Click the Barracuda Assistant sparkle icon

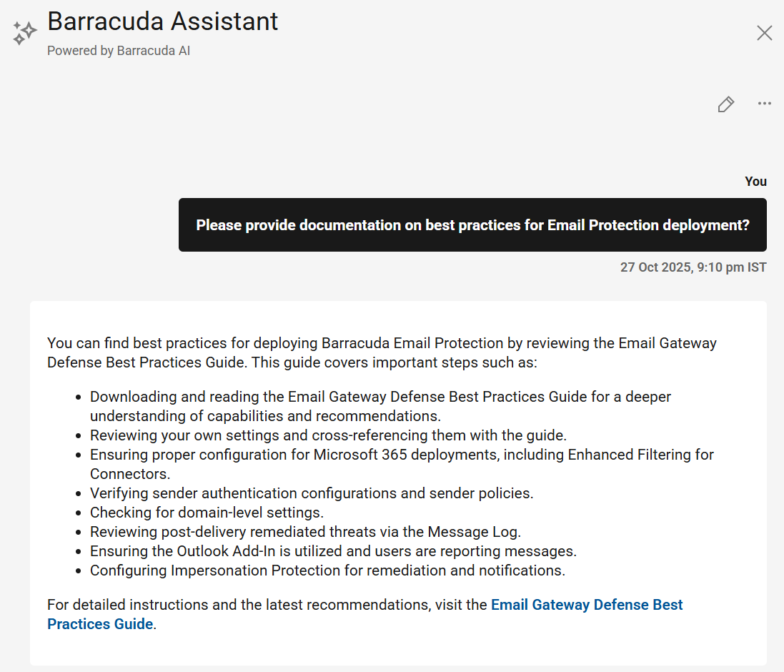pyautogui.click(x=24, y=32)
